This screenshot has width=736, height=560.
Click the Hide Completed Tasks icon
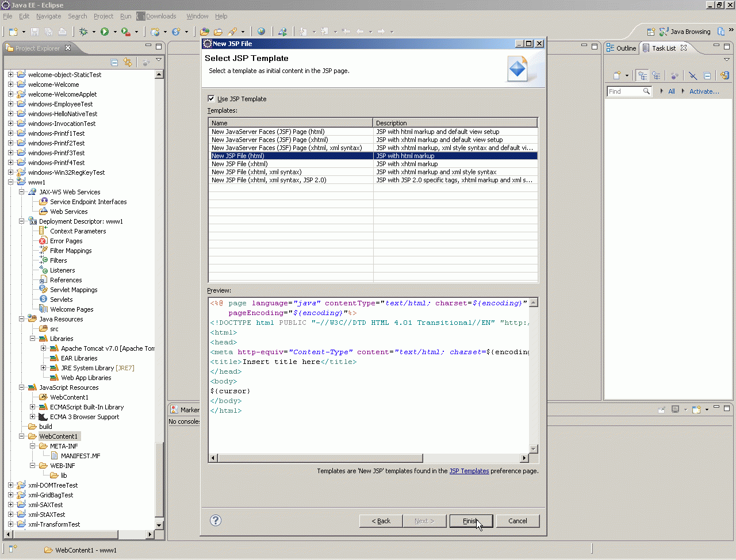tap(693, 75)
